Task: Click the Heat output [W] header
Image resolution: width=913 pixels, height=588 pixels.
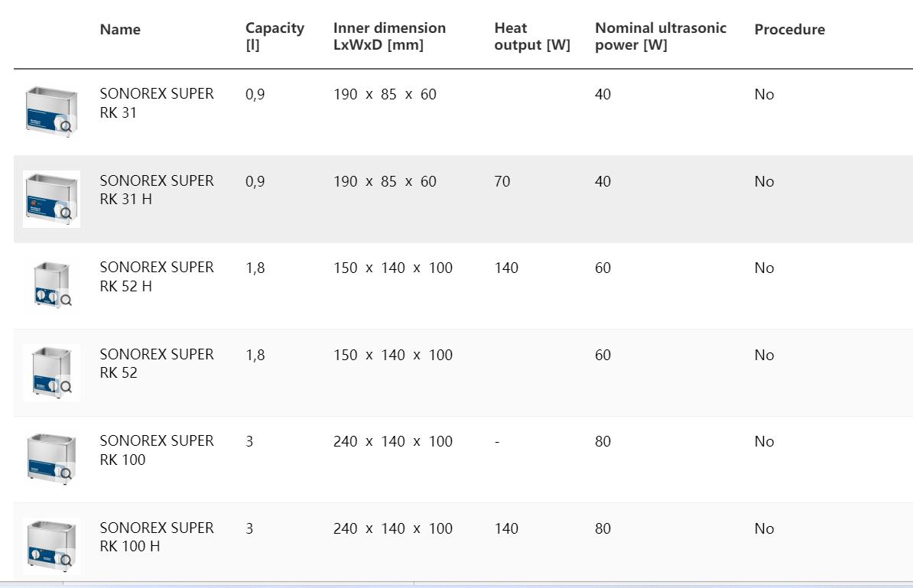Action: coord(532,36)
